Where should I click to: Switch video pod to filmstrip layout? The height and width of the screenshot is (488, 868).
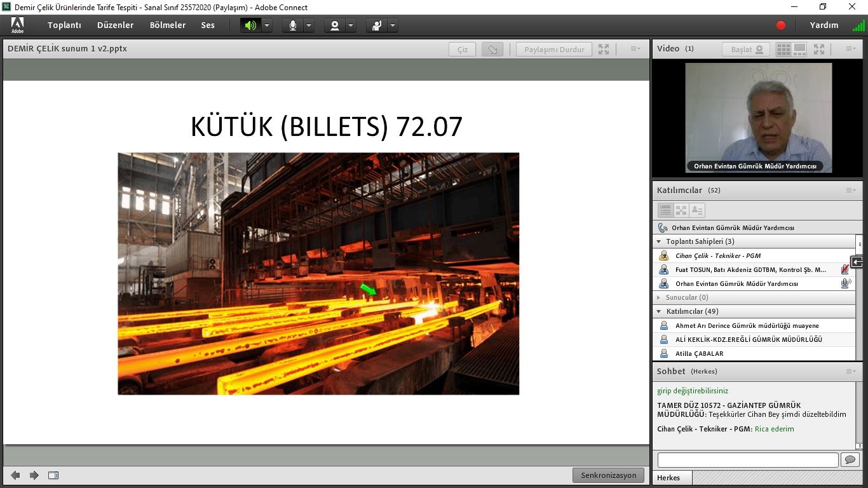click(799, 49)
